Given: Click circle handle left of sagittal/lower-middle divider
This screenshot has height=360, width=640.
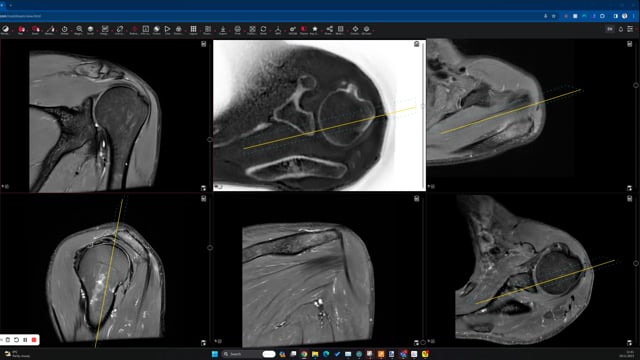Looking at the screenshot, I should click(210, 247).
